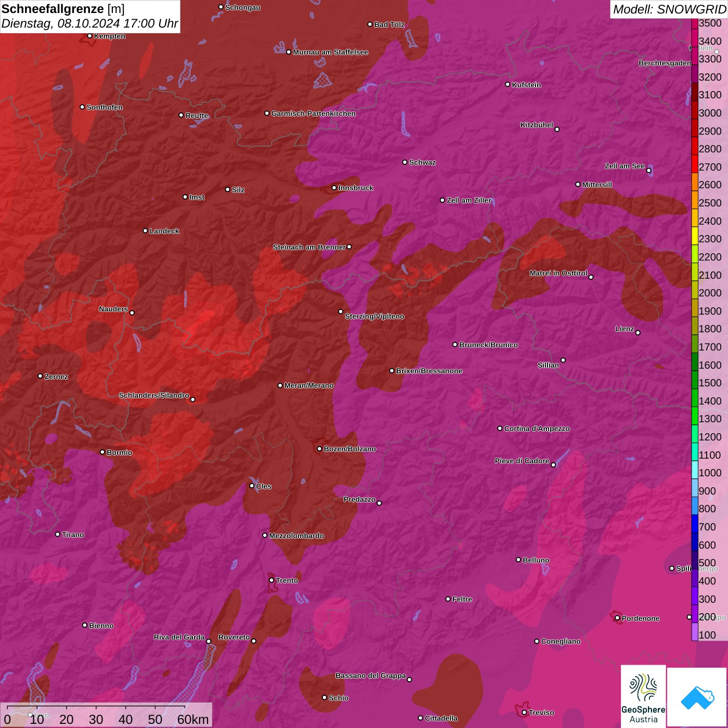Click the Bassano del Grappa label
Viewport: 728px width, 728px height.
(x=371, y=675)
